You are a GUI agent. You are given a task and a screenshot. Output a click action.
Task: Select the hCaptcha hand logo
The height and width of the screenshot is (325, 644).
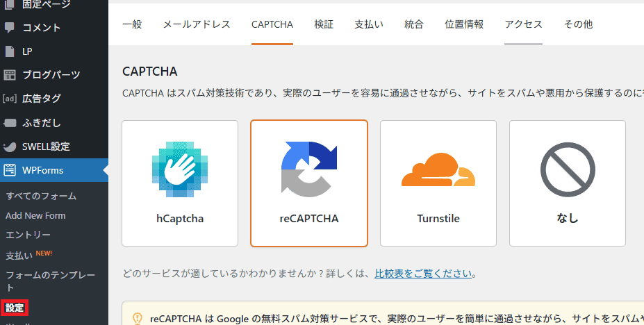(180, 169)
